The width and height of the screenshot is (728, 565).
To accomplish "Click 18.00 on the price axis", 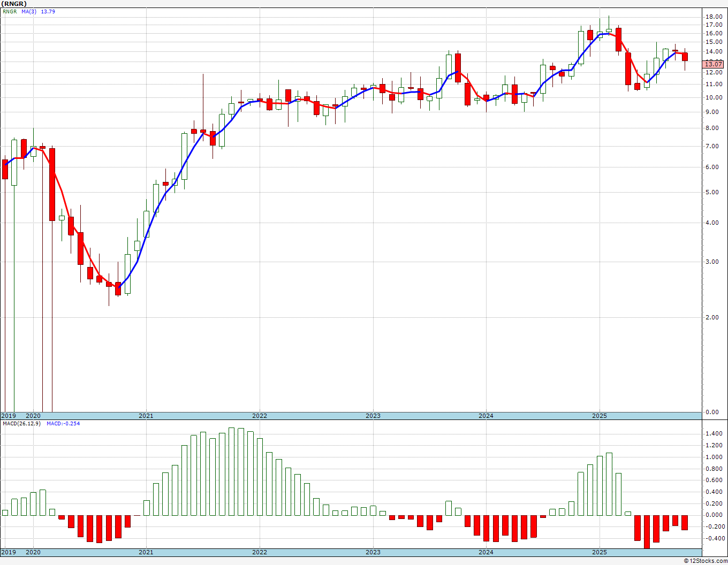I will pos(713,17).
